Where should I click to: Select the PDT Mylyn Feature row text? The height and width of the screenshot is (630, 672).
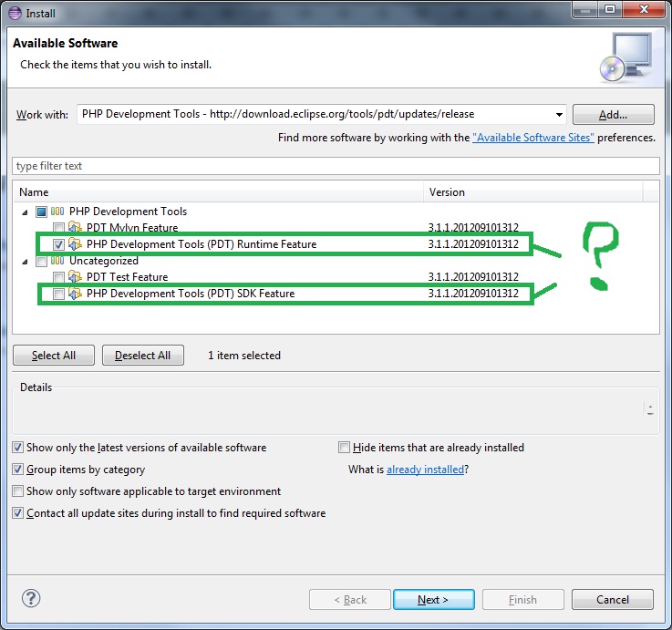[x=132, y=228]
